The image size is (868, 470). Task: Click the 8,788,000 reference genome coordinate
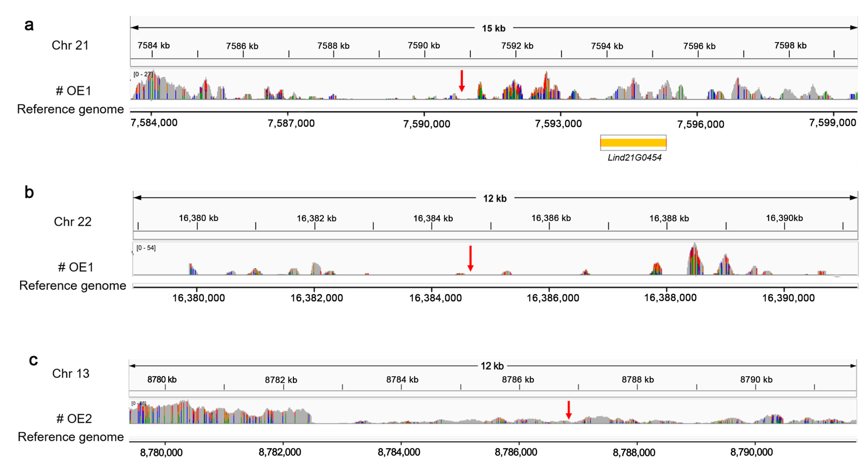click(634, 452)
